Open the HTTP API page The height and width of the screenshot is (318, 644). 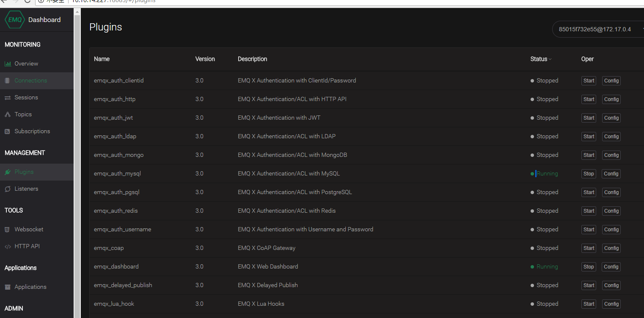(x=27, y=247)
